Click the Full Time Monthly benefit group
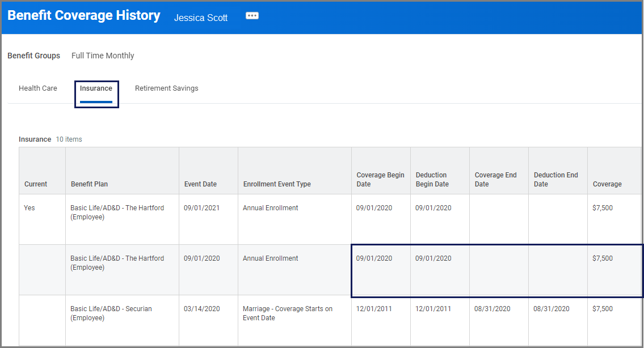The image size is (644, 348). (x=103, y=56)
